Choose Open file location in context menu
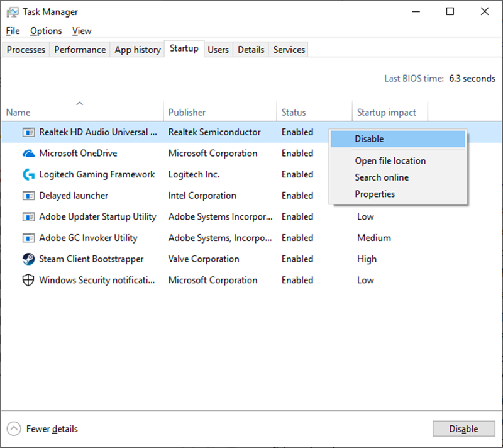The image size is (503, 448). click(398, 161)
